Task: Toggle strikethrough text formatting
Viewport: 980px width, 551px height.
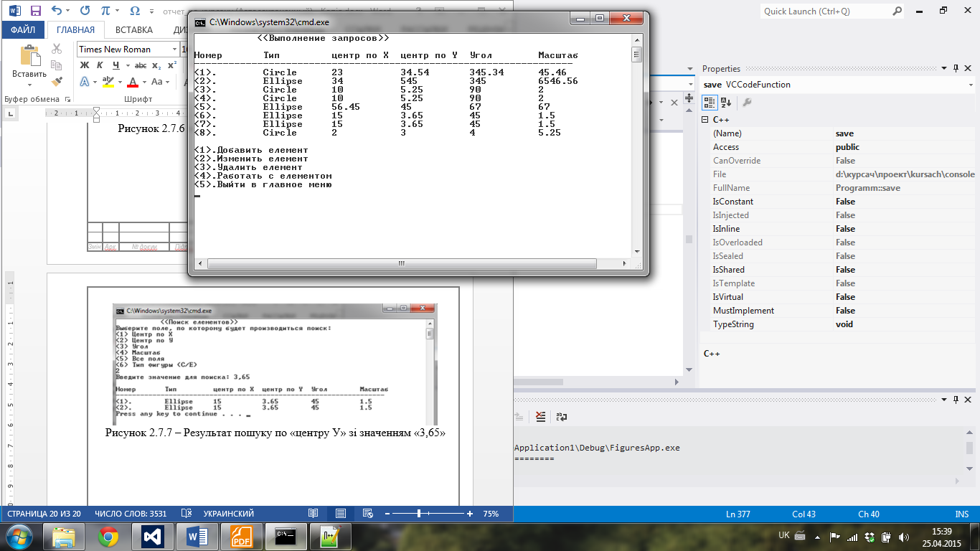Action: pyautogui.click(x=141, y=65)
